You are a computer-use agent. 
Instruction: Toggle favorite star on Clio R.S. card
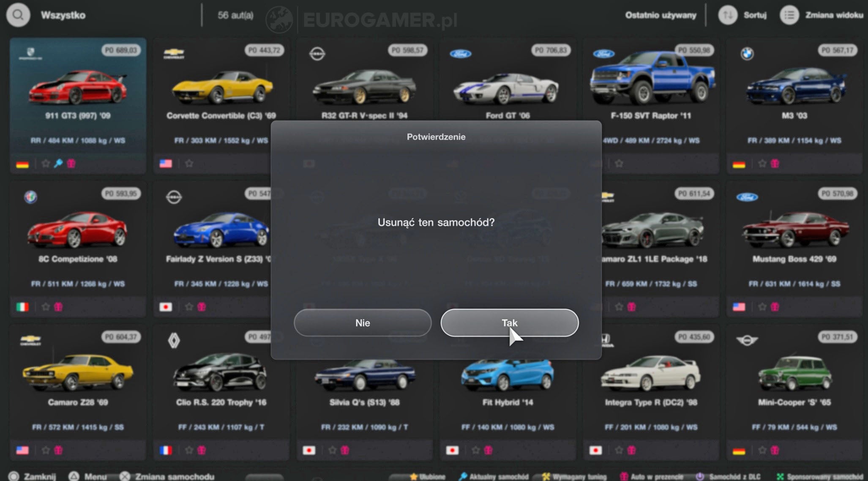click(x=189, y=450)
